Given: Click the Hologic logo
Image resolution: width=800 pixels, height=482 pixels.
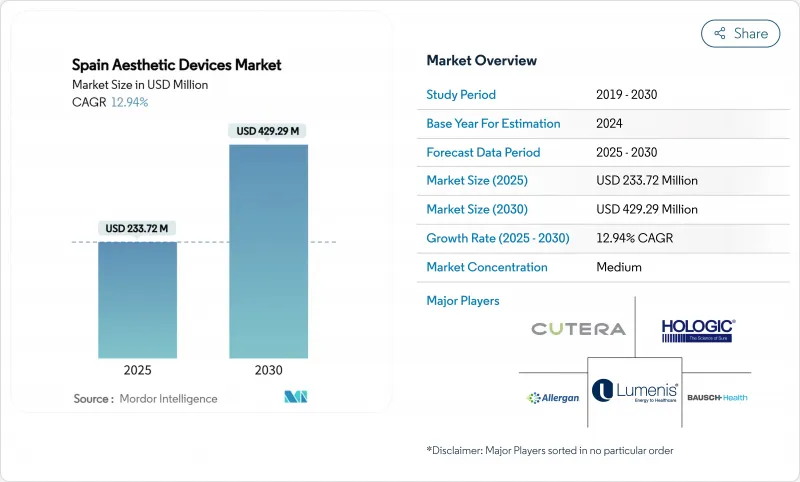Looking at the screenshot, I should tap(698, 329).
